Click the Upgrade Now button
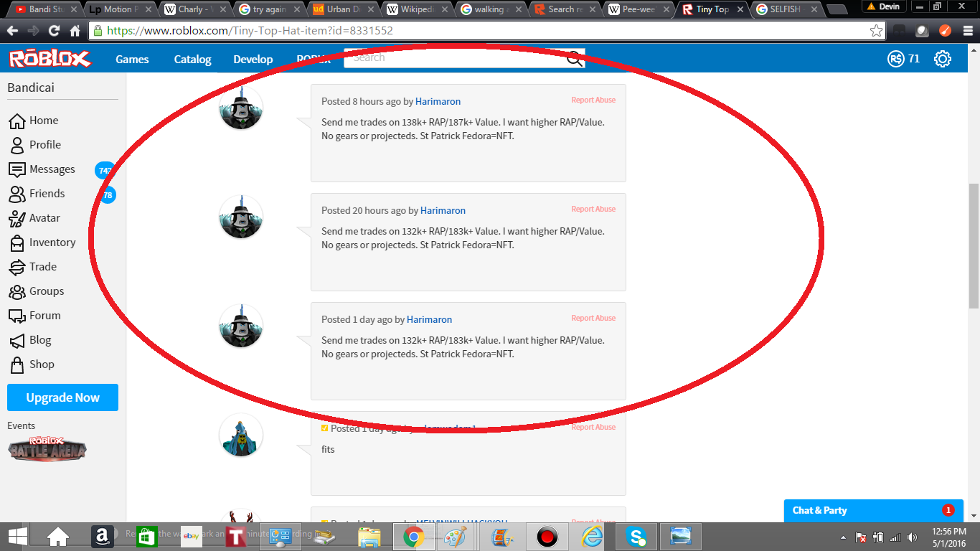 point(62,397)
